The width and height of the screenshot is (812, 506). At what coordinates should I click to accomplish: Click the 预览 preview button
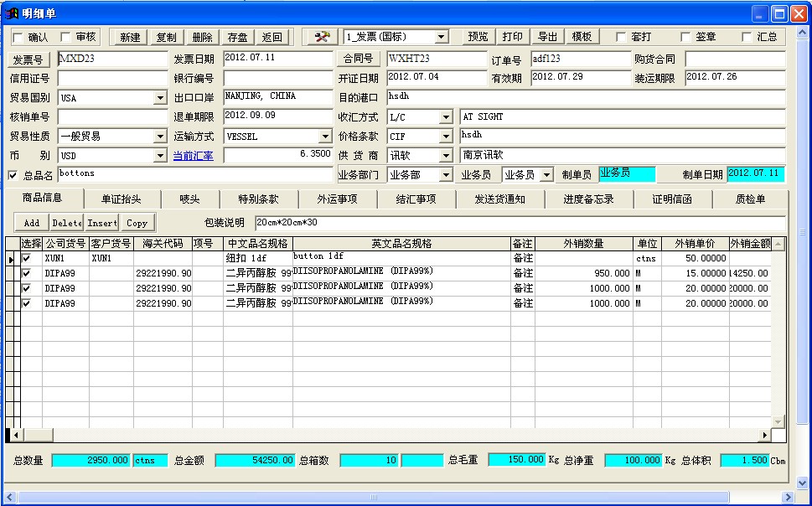(x=478, y=37)
